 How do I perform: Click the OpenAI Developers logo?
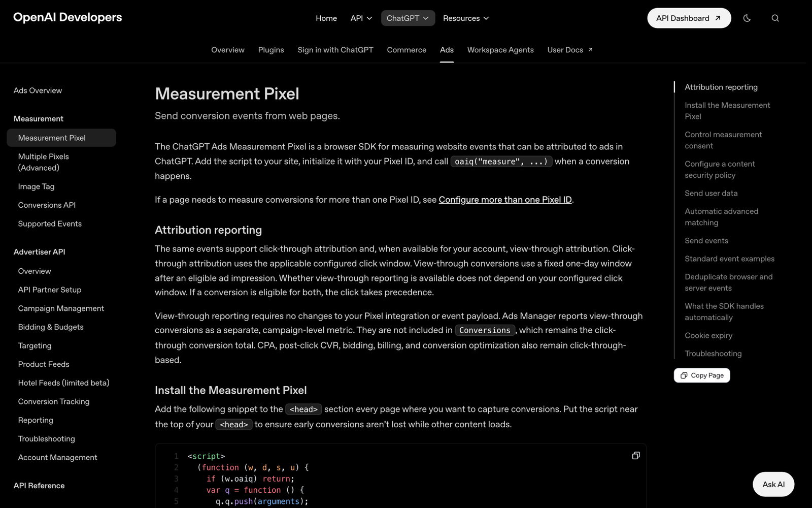point(67,17)
